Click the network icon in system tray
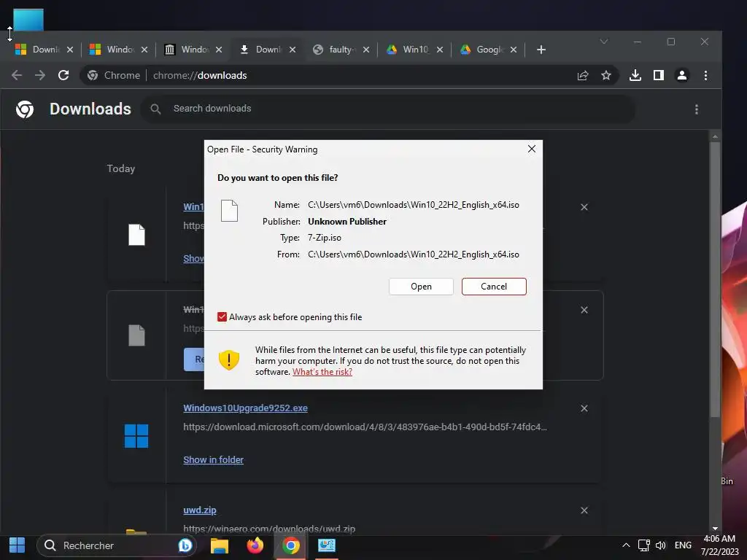Screen dimensions: 747x560 coord(643,545)
